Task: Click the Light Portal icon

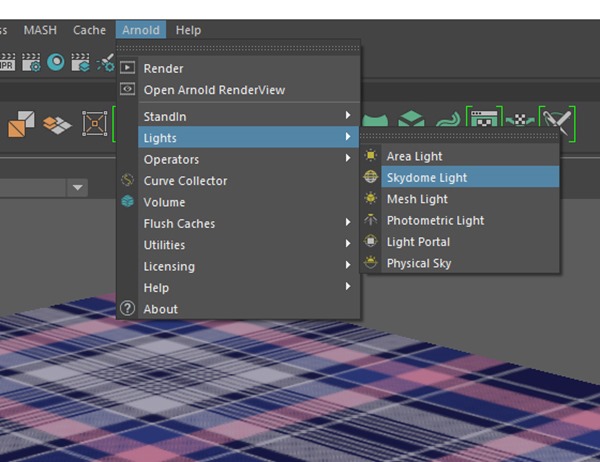Action: click(x=370, y=241)
